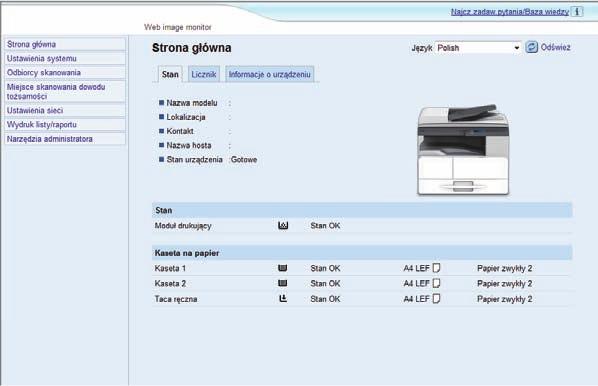Viewport: 598px width, 386px height.
Task: Click the Stan urządzenia label
Action: [x=195, y=159]
